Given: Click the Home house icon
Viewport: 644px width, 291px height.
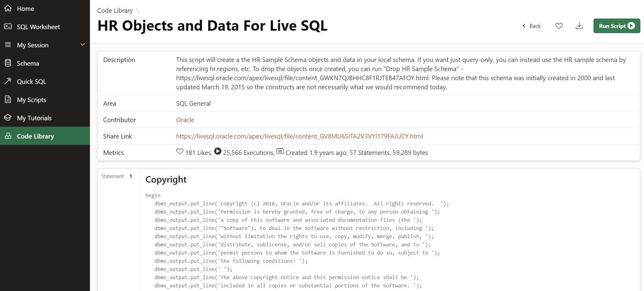Looking at the screenshot, I should click(8, 8).
